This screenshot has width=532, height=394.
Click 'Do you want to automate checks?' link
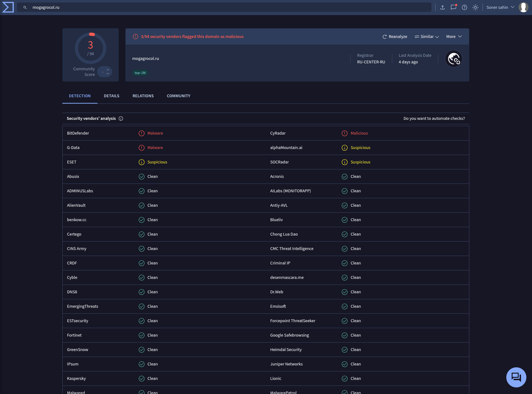[x=434, y=119]
